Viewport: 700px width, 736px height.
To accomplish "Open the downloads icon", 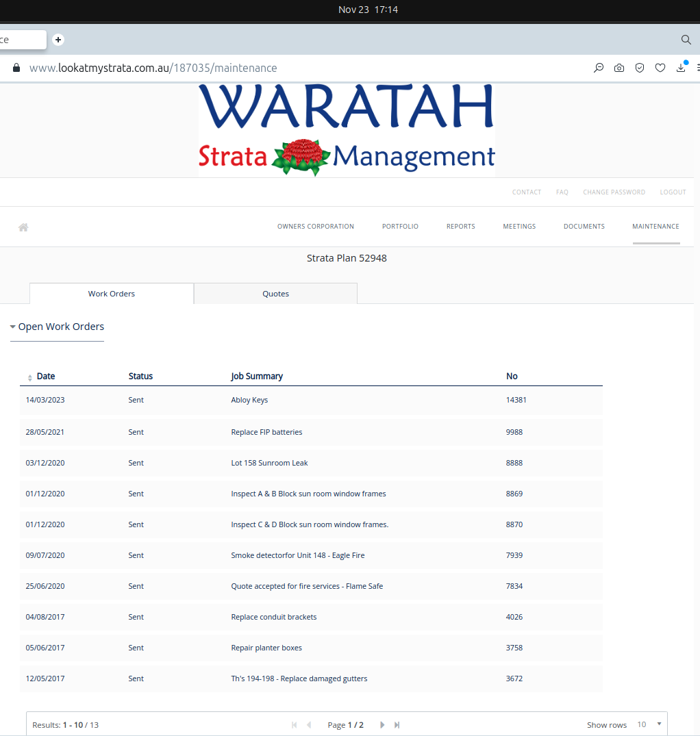I will (681, 68).
